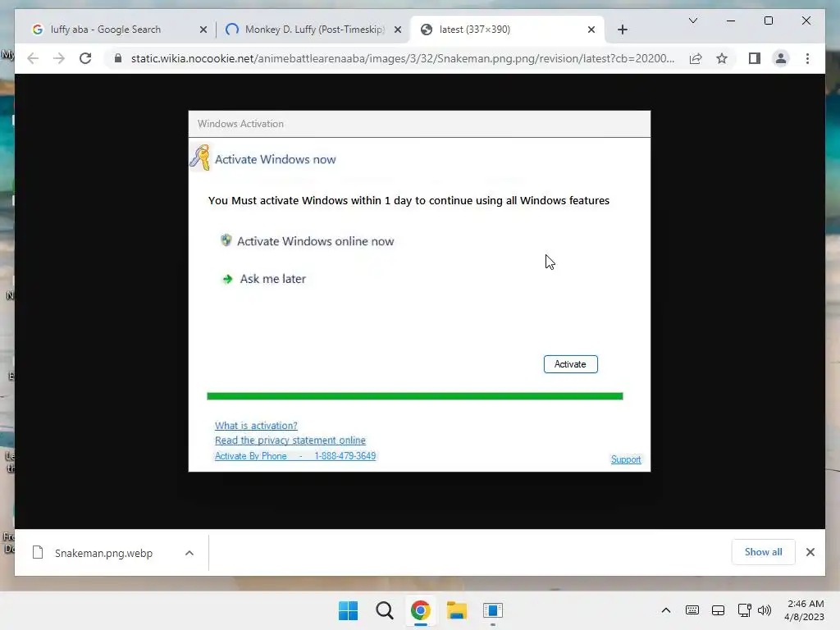Click the browser forward arrow
The image size is (840, 630).
coord(59,58)
